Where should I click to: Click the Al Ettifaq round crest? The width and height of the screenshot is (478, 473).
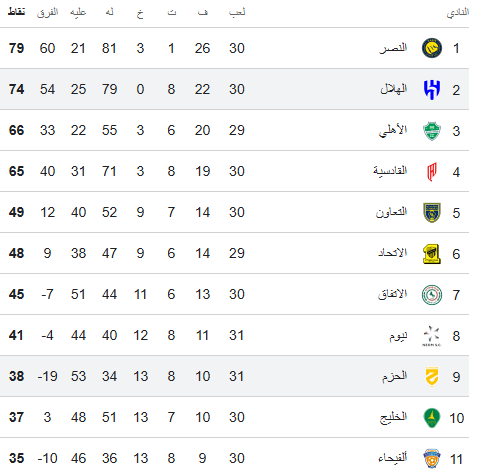(x=432, y=295)
